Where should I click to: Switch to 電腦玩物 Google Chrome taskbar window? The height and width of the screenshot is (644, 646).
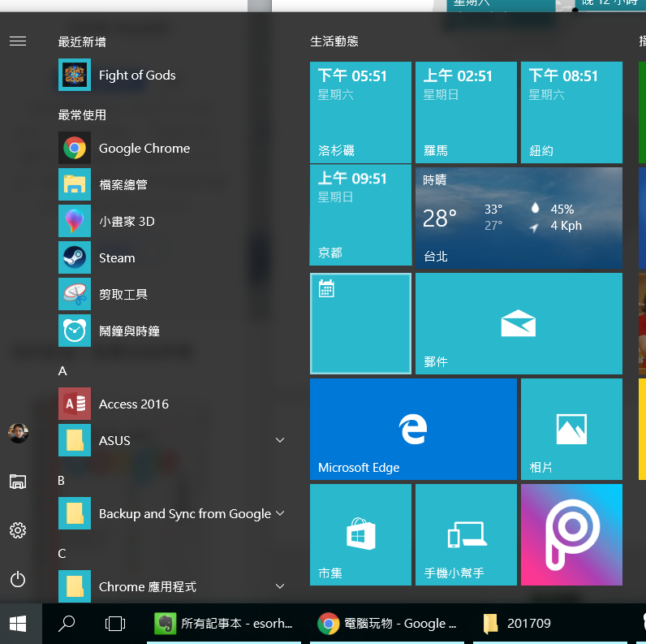point(387,624)
